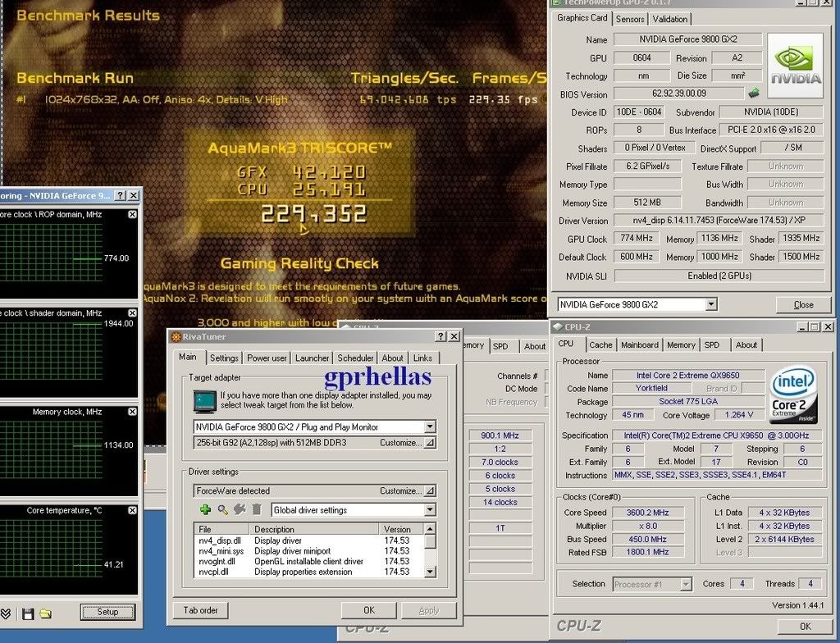Open the Power user tab in RivaTuner
This screenshot has width=840, height=643.
(x=267, y=358)
